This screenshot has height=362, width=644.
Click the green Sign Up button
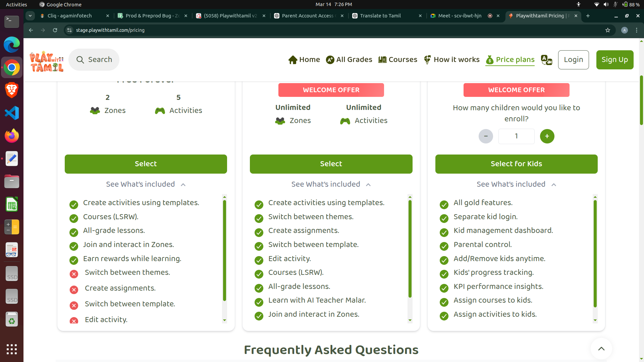tap(614, 60)
